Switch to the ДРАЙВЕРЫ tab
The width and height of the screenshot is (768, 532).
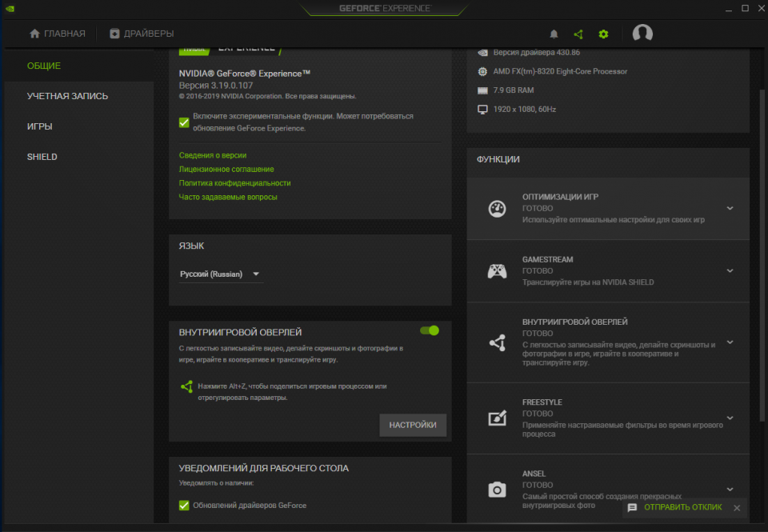click(x=142, y=34)
